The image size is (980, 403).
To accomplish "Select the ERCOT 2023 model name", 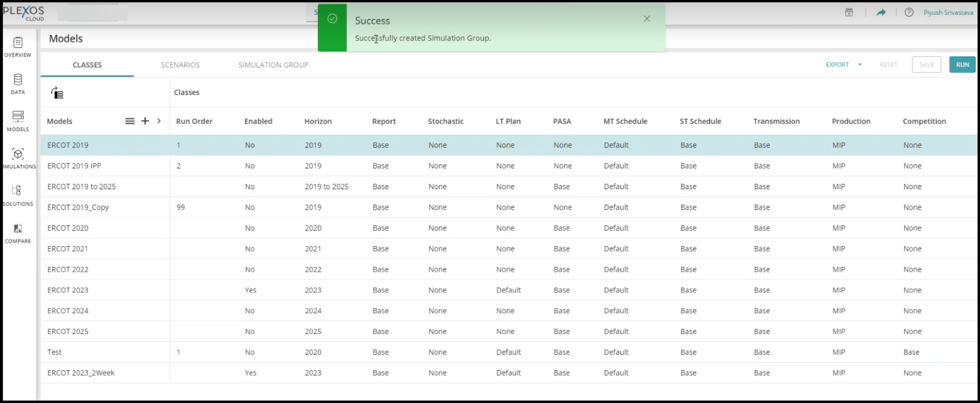I will [68, 290].
